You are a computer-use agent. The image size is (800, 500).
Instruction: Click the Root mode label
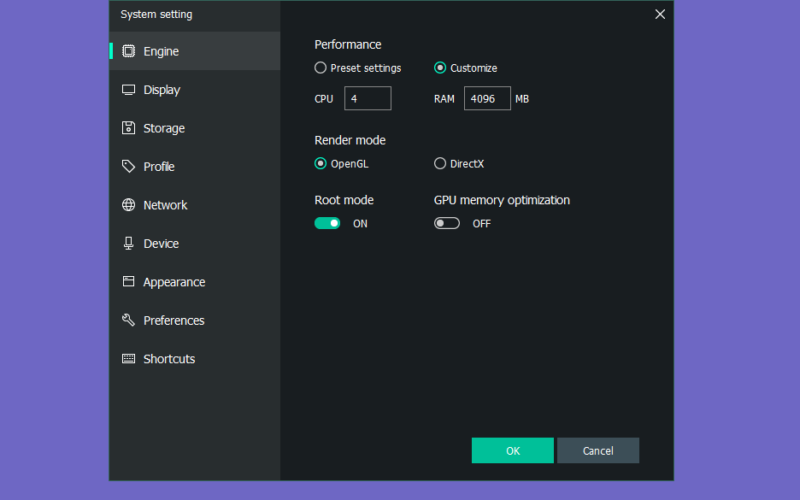coord(344,200)
